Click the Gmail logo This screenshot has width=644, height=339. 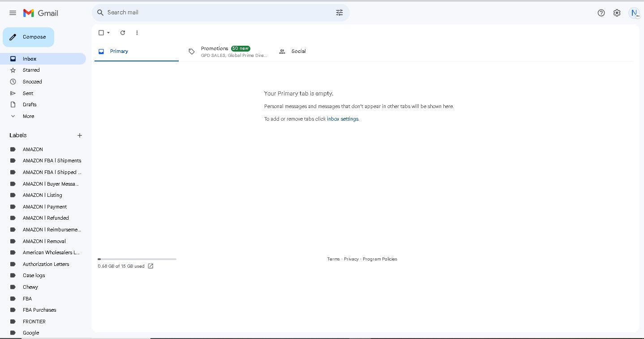click(41, 13)
